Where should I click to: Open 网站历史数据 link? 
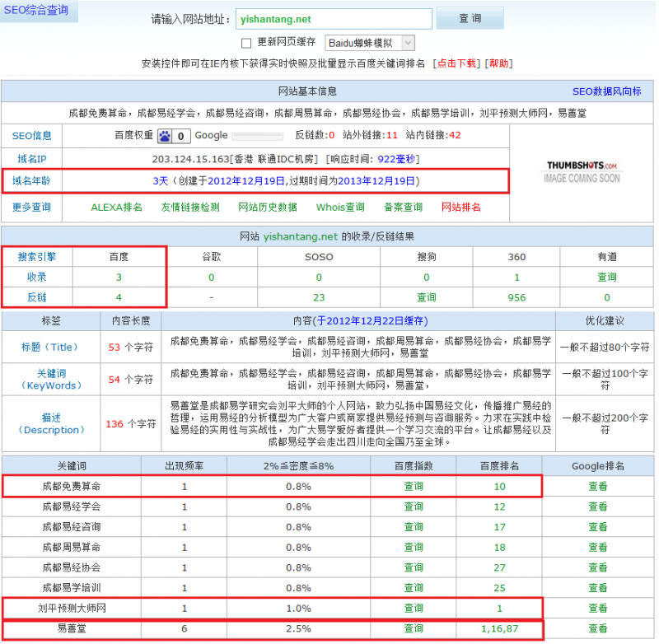point(268,207)
